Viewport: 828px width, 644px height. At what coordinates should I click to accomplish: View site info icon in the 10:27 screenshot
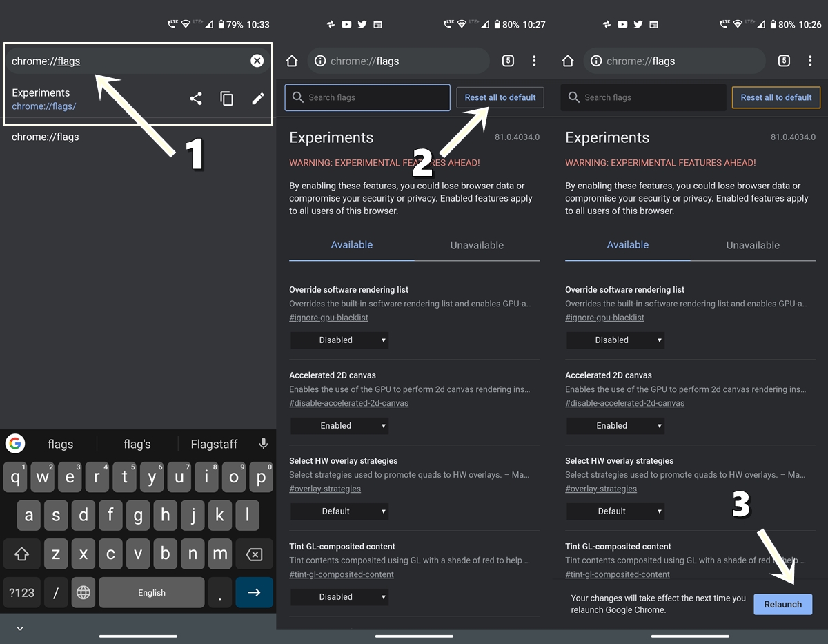[x=319, y=61]
